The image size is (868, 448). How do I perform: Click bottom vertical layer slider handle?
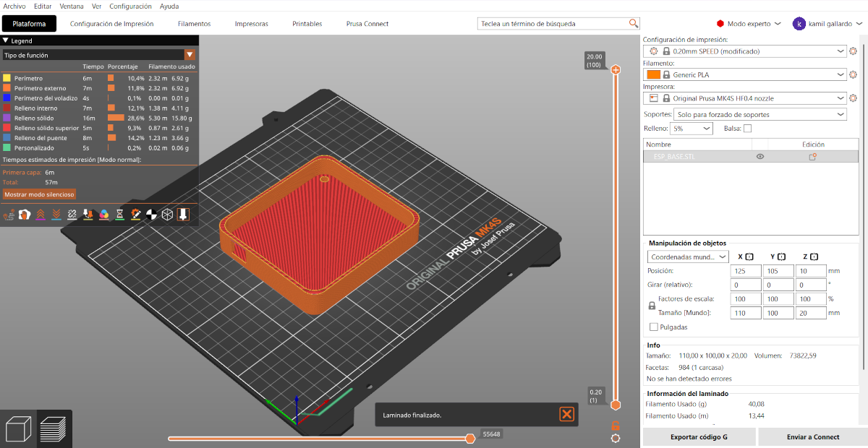[616, 405]
